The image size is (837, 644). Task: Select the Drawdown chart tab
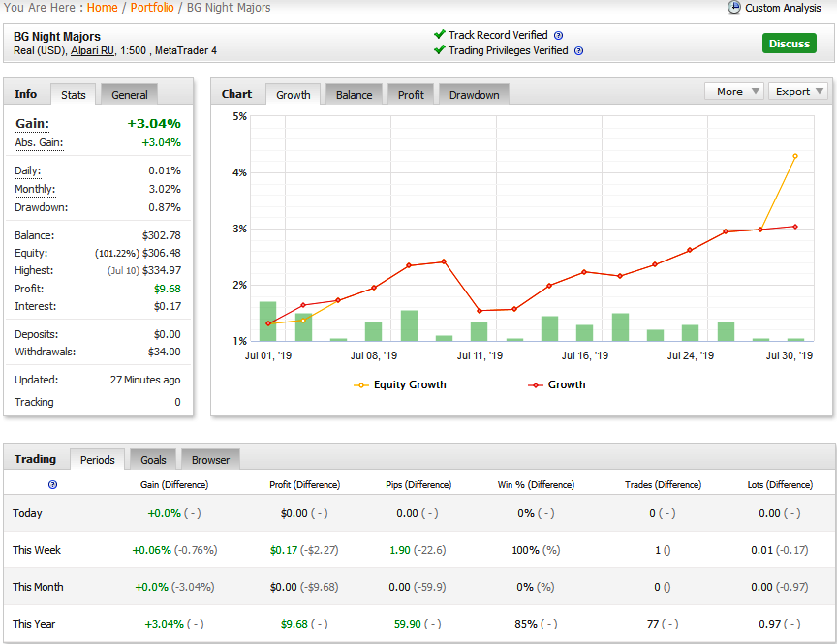coord(474,95)
